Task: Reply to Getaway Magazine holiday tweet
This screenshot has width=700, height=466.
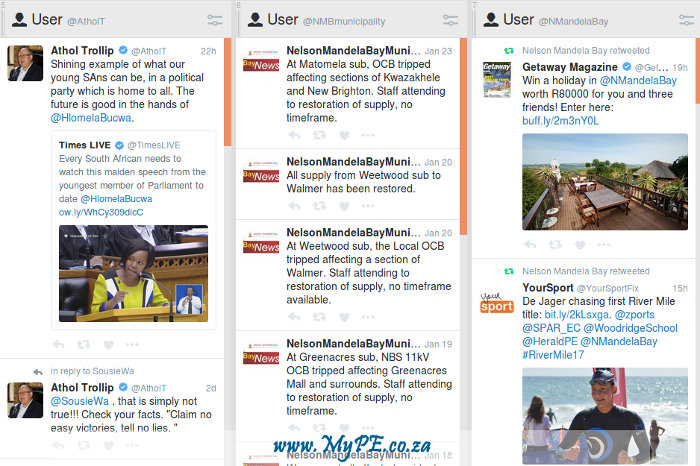Action: coord(530,245)
